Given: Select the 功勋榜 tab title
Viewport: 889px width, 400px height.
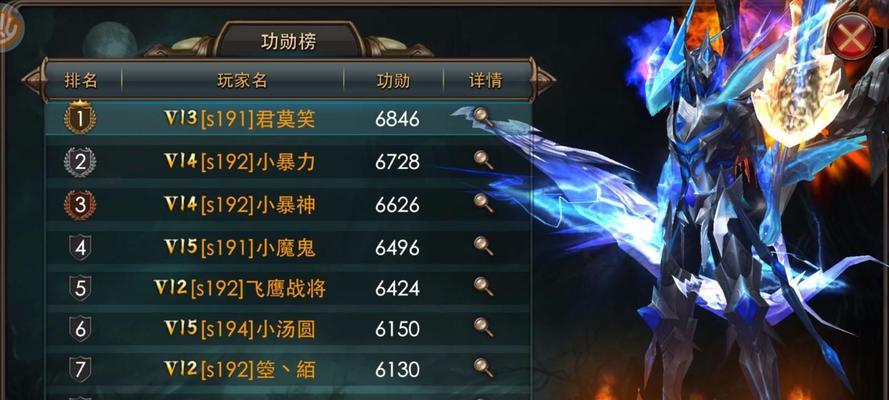Looking at the screenshot, I should (289, 41).
